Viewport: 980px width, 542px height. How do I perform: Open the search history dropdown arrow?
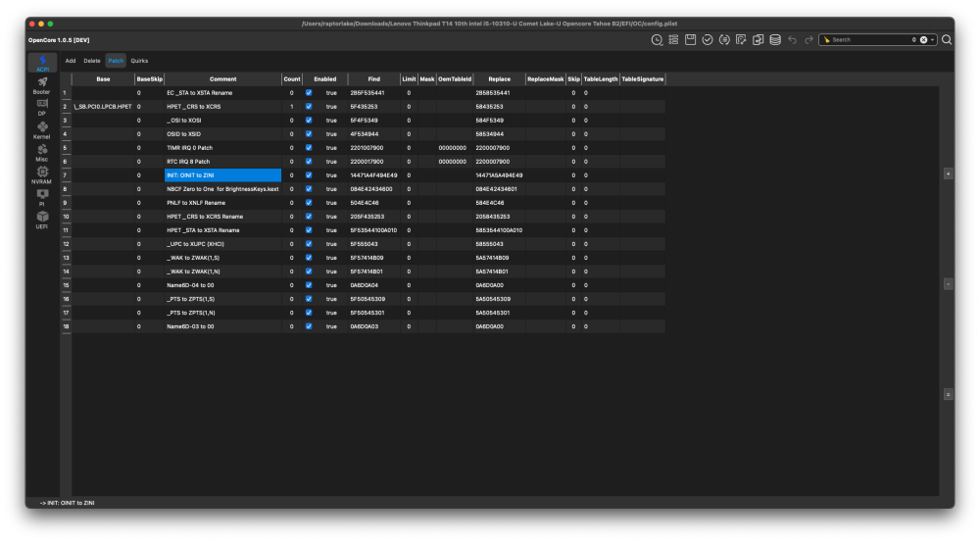(x=933, y=40)
